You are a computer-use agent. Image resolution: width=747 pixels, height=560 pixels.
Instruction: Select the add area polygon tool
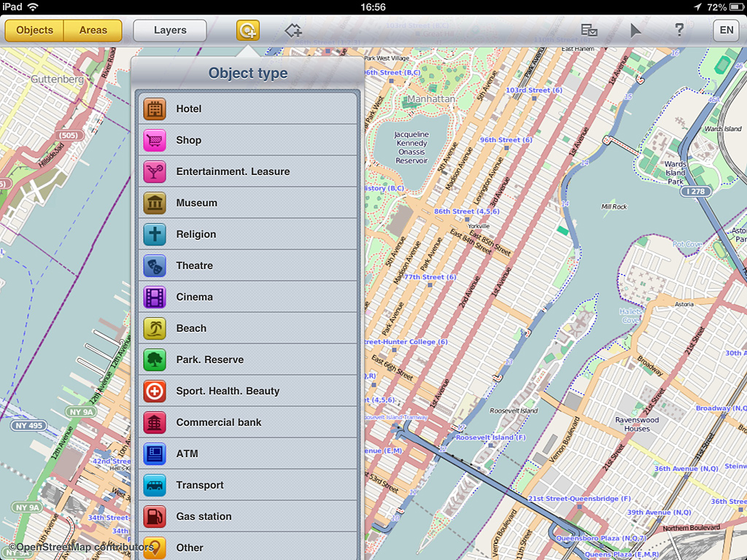click(293, 31)
